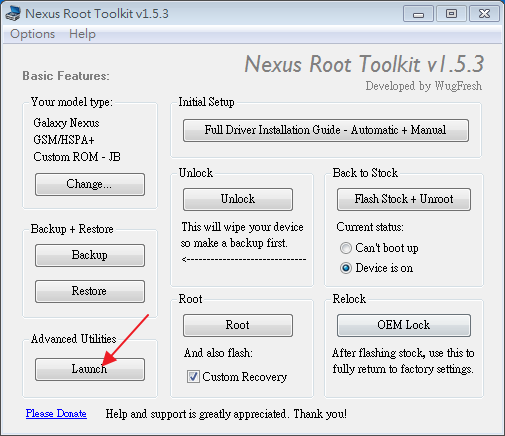
Task: Start a Backup
Action: pos(90,255)
